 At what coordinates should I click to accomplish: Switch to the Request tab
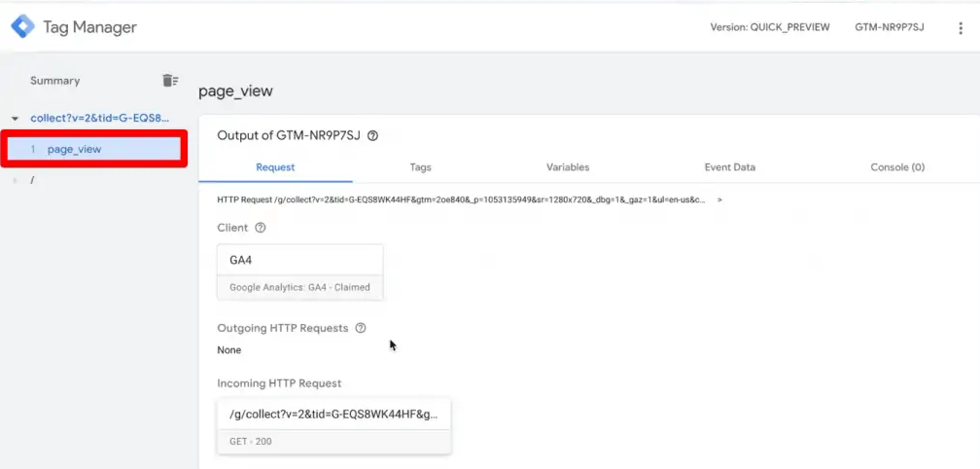tap(276, 167)
